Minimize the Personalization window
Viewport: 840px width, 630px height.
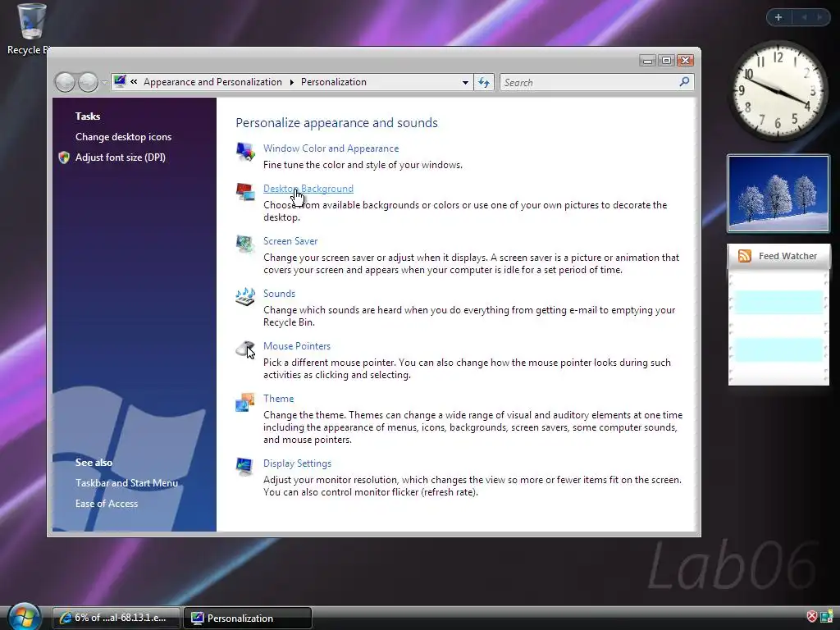[648, 61]
